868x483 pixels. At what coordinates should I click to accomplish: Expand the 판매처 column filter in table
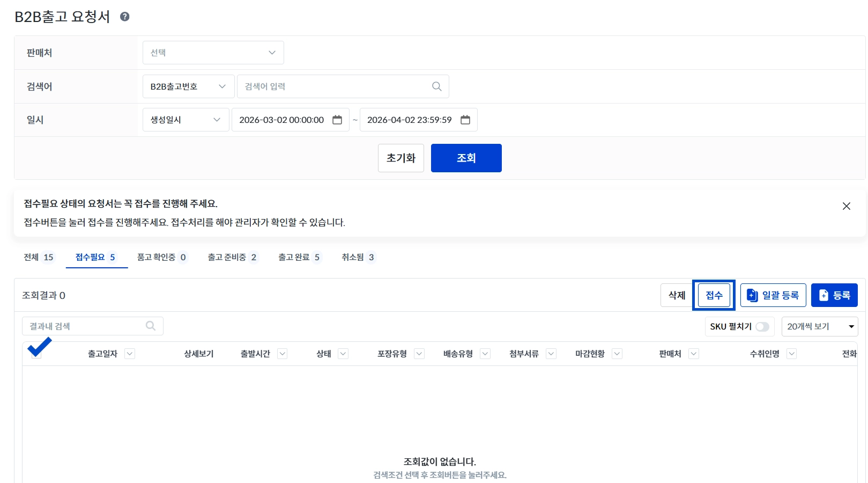(x=694, y=354)
